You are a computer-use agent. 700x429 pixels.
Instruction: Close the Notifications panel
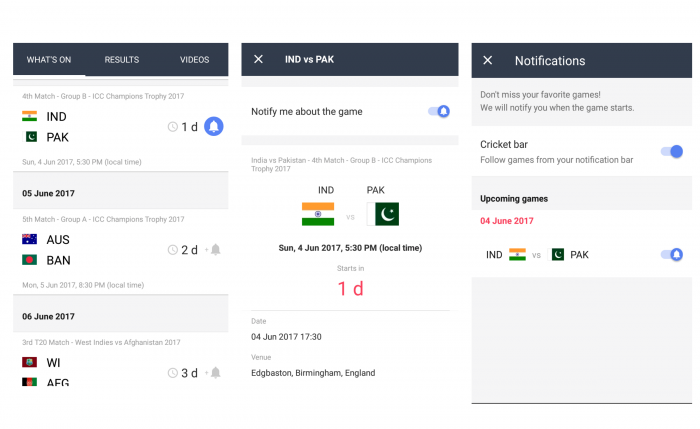coord(488,61)
